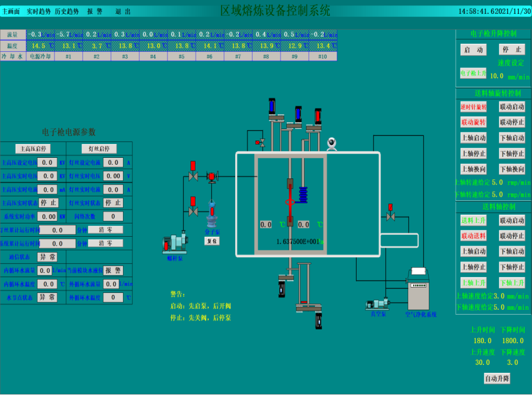Click the vacuum pump (真空泵) icon
Image resolution: width=532 pixels, height=395 pixels.
[378, 304]
